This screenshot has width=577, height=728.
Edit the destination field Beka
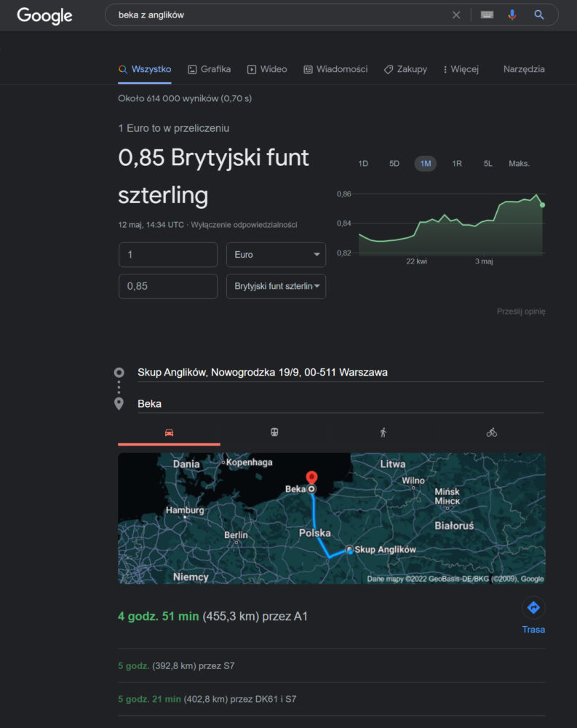(x=341, y=403)
